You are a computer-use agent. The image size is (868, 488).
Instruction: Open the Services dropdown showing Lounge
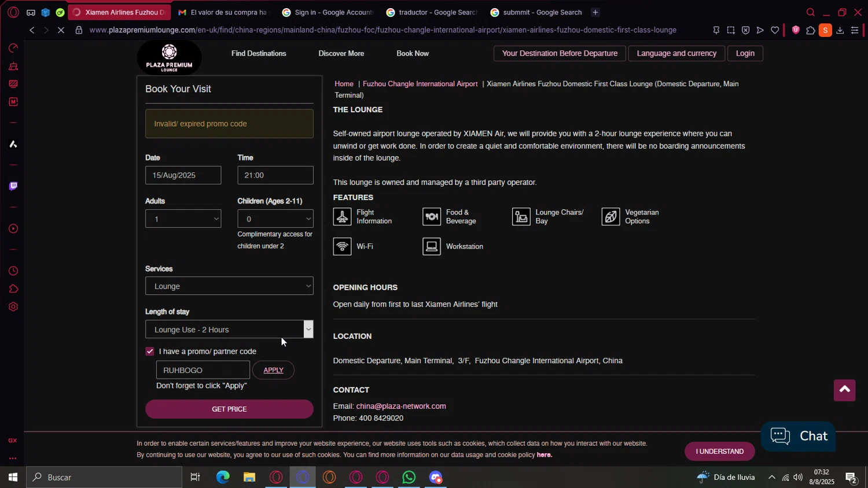pyautogui.click(x=229, y=286)
